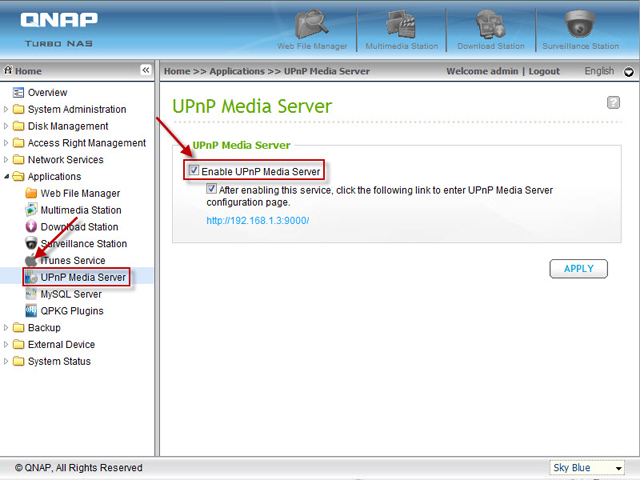Click Applications in the breadcrumb path
The width and height of the screenshot is (640, 480).
[x=237, y=71]
